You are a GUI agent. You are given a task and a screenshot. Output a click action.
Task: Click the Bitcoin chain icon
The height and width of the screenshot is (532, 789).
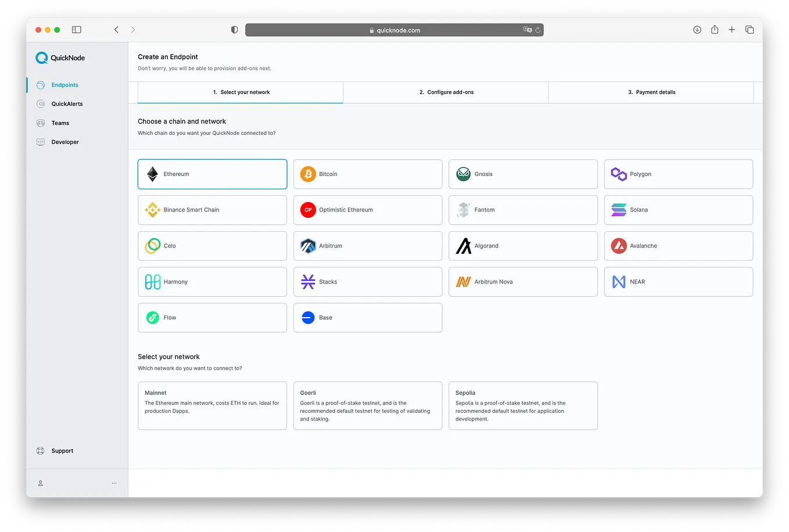click(307, 174)
